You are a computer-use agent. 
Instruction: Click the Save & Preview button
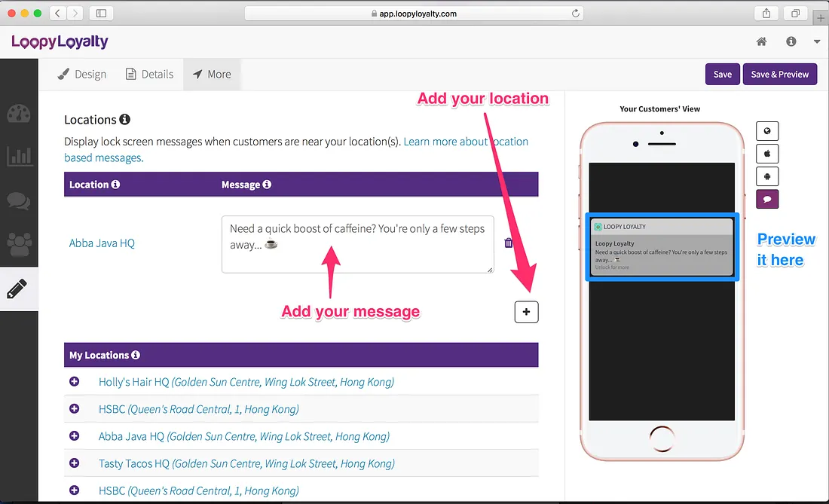(780, 75)
